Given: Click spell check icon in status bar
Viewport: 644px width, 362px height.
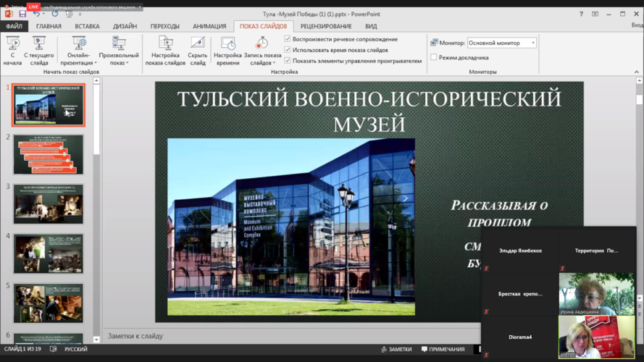Looking at the screenshot, I should (x=54, y=349).
